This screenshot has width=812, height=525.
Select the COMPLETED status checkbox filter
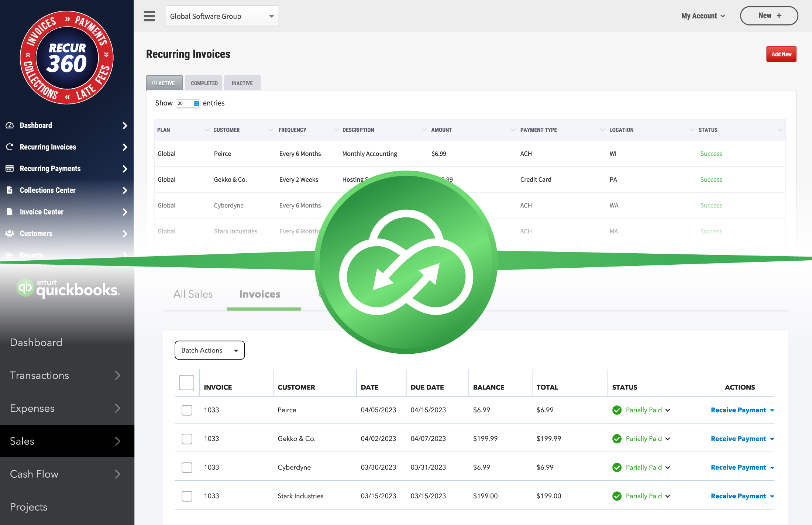[x=203, y=83]
